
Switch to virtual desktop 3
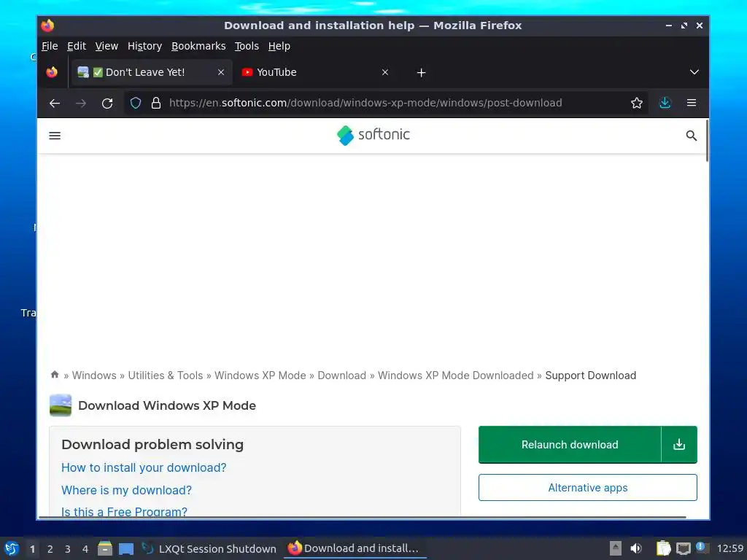(68, 549)
